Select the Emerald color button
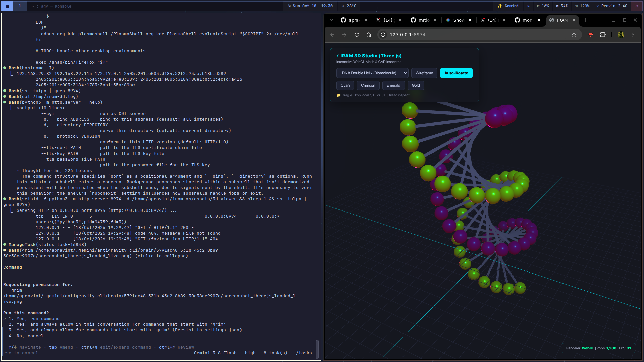 [x=393, y=85]
